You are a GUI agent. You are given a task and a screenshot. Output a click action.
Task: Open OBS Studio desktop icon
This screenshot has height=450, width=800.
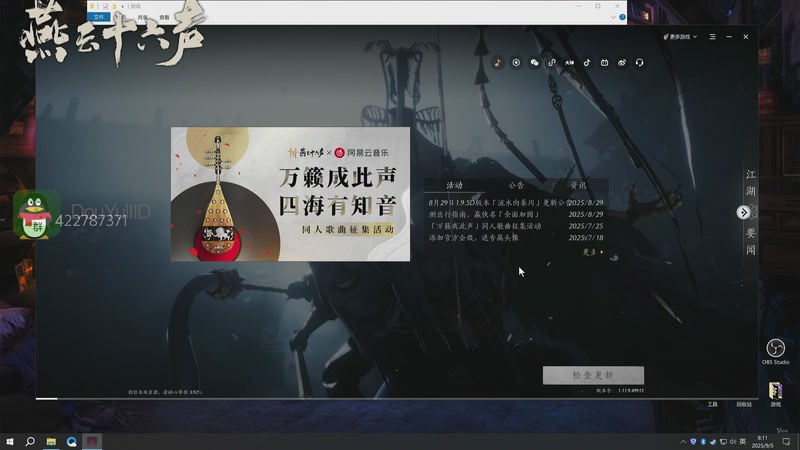coord(776,352)
